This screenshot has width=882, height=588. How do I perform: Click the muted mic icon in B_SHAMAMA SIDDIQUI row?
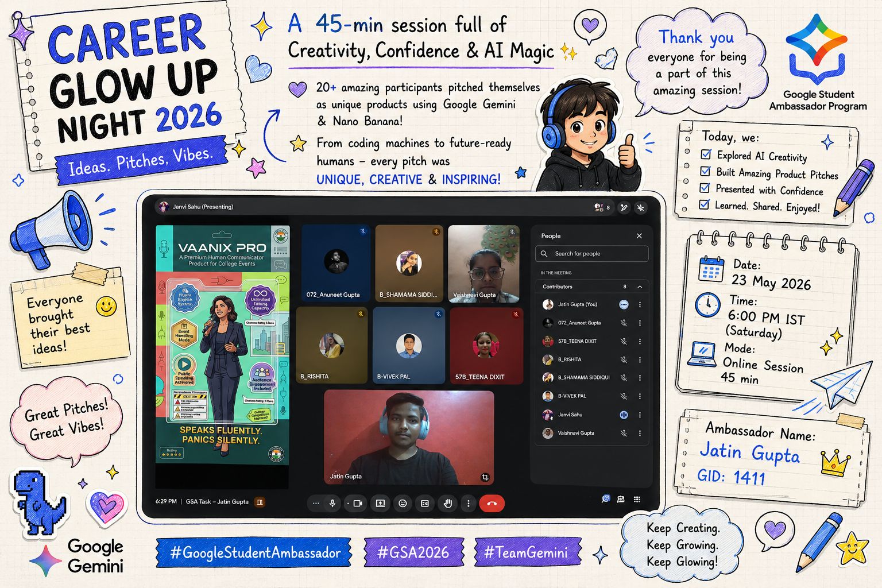624,378
